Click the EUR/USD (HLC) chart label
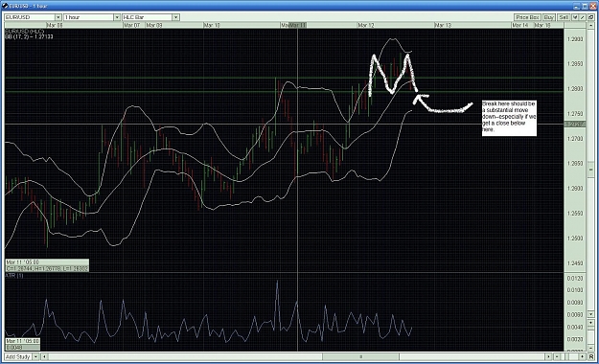599x364 pixels. click(25, 32)
